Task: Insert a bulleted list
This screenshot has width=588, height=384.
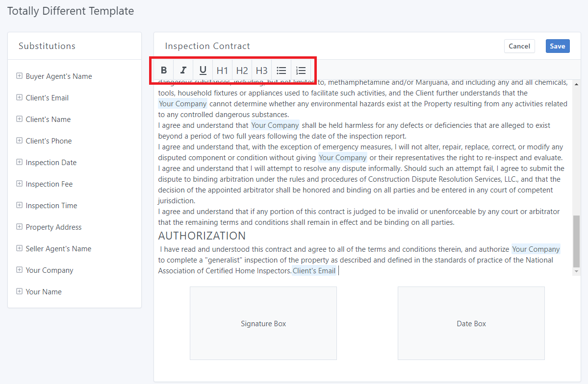Action: (x=281, y=70)
